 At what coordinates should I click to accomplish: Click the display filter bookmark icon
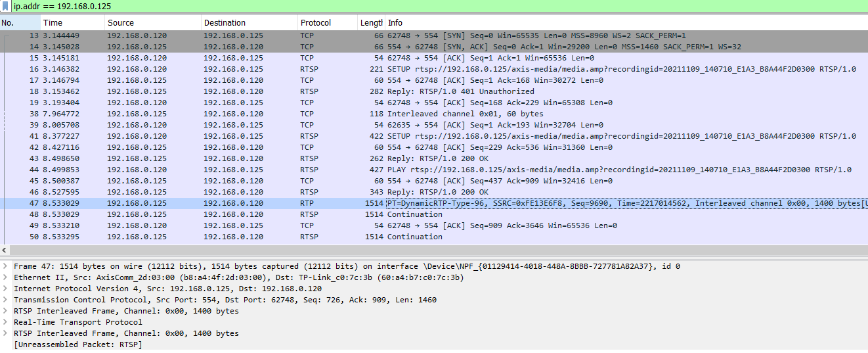click(7, 6)
